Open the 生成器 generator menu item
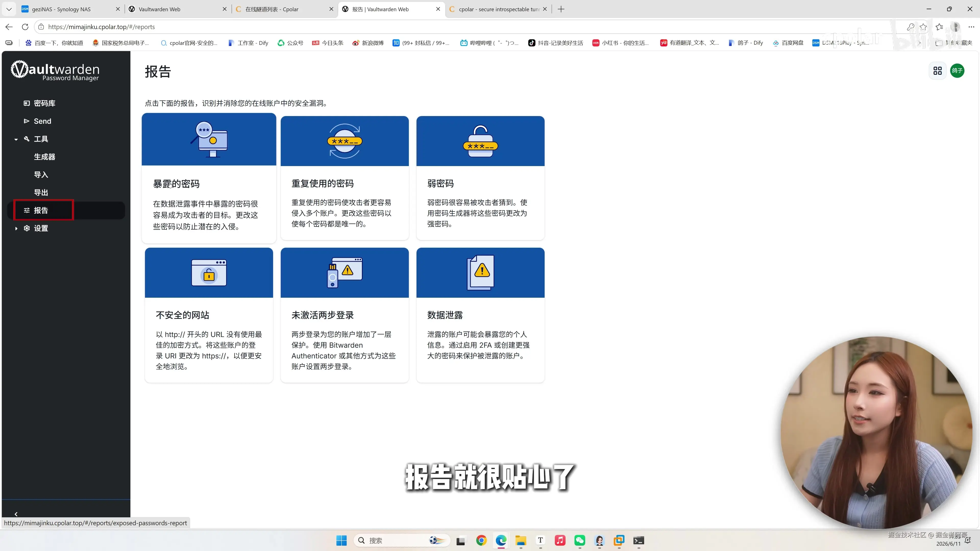Viewport: 980px width, 551px height. coord(44,157)
